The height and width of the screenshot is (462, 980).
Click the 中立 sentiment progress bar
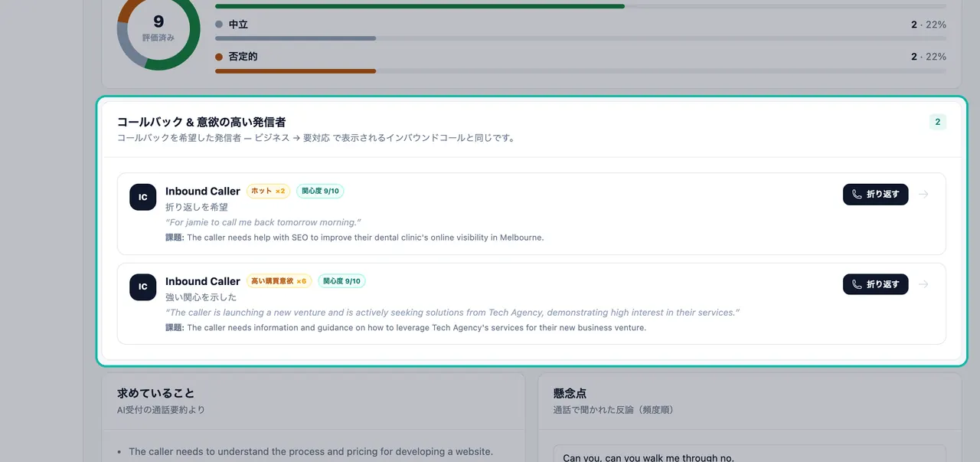point(580,38)
